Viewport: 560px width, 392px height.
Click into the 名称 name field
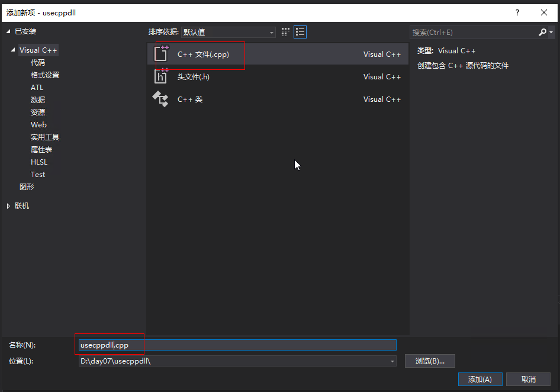point(237,345)
